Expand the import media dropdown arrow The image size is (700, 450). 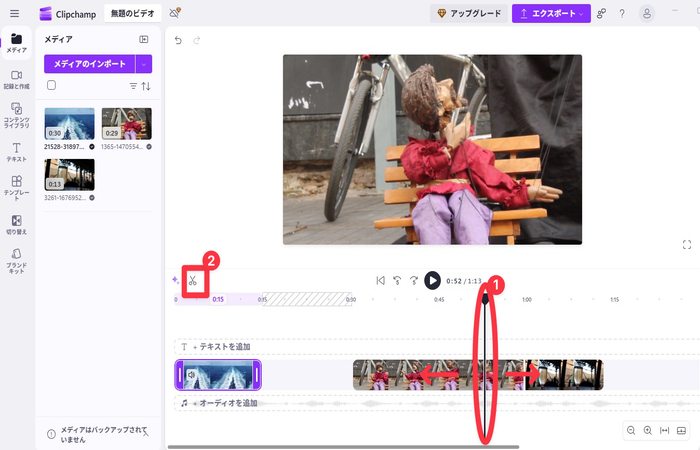coord(144,64)
